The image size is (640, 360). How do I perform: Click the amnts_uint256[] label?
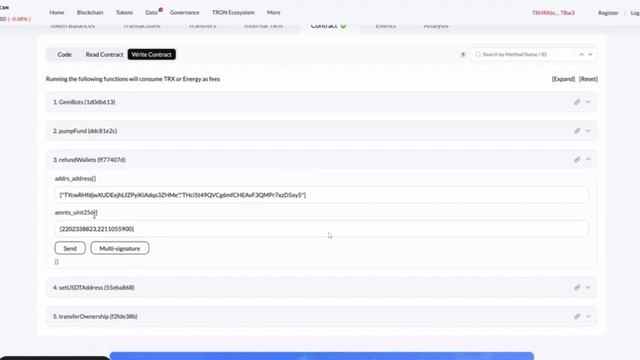coord(76,212)
